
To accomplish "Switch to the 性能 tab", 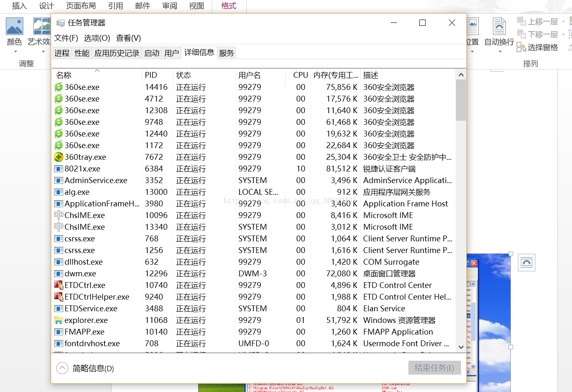I will point(82,53).
